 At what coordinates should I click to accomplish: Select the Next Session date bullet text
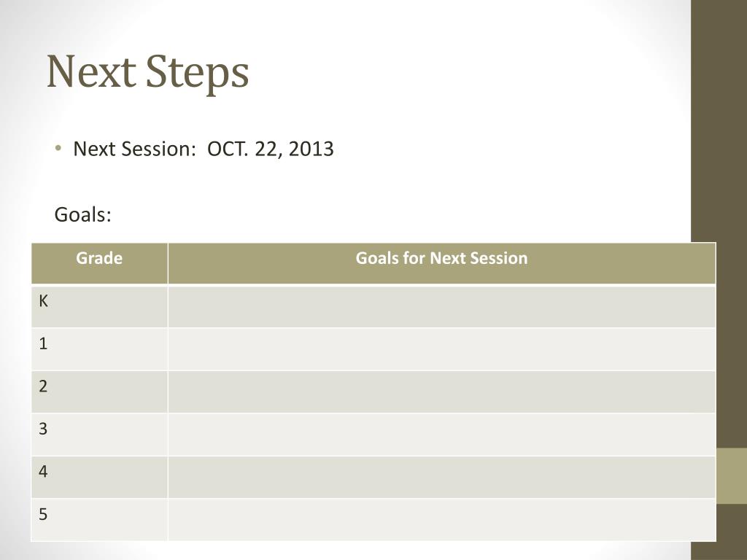[x=204, y=149]
